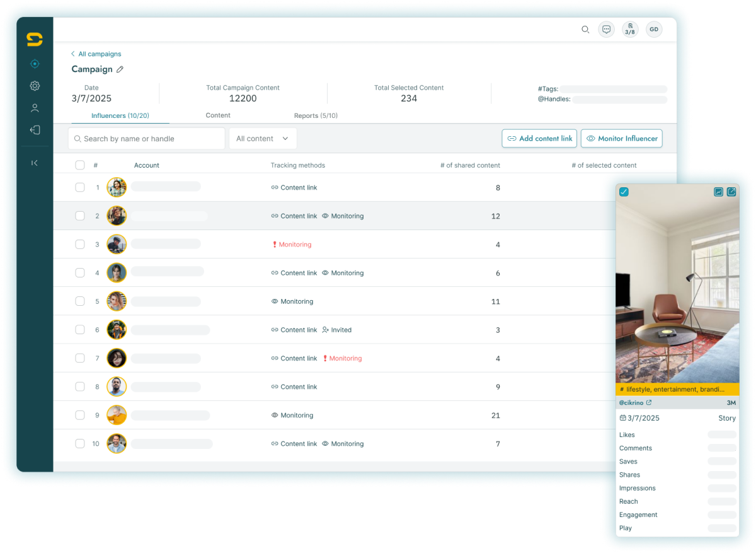The image size is (756, 553).
Task: Click shared content value 21
Action: (x=495, y=416)
